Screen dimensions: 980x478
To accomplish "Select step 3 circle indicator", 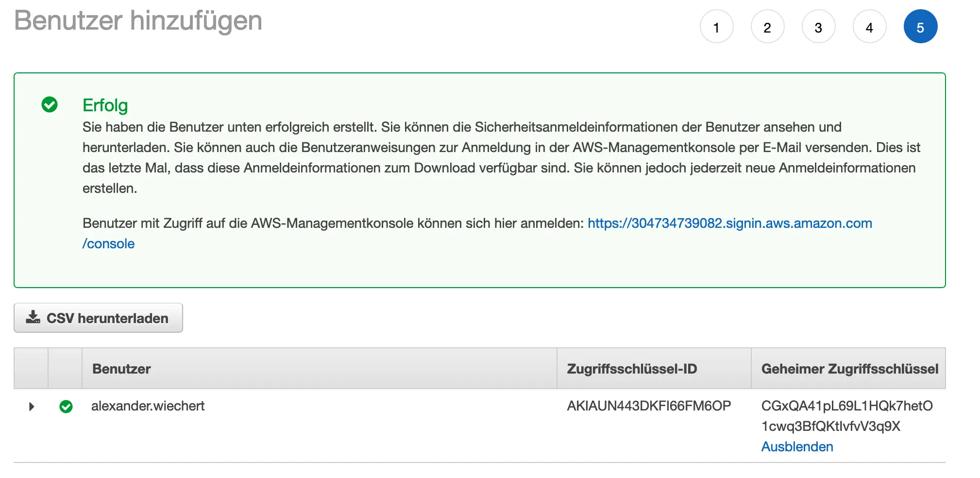I will point(818,27).
